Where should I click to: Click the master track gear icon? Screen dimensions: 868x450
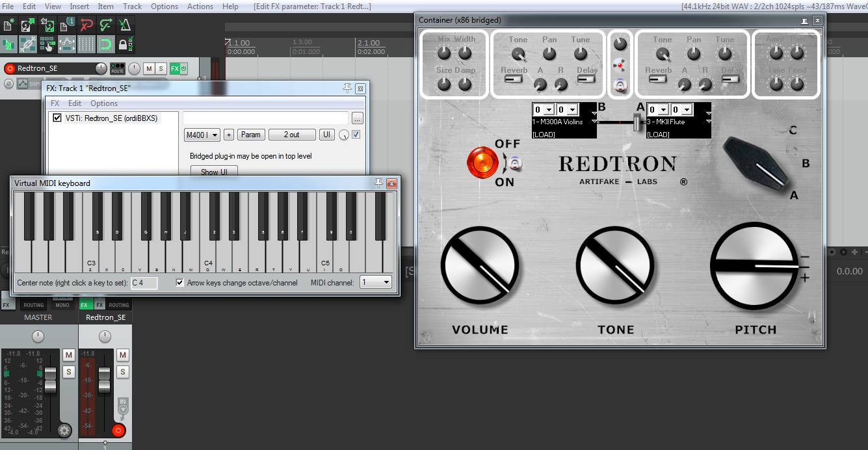[64, 430]
